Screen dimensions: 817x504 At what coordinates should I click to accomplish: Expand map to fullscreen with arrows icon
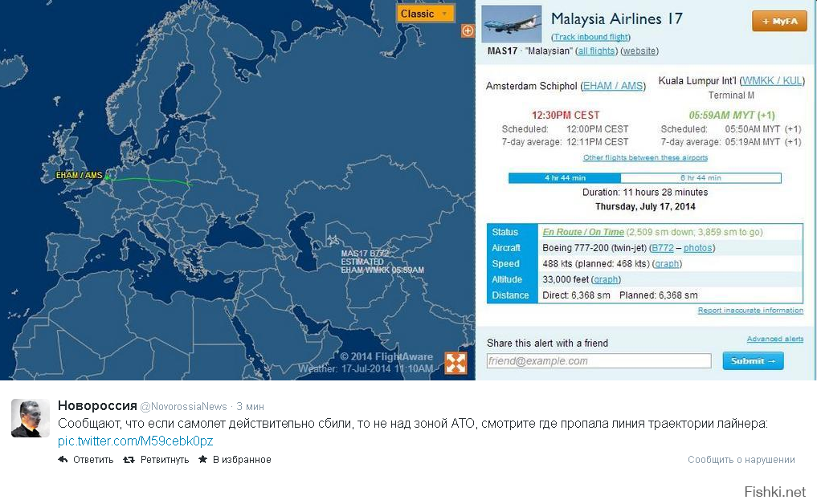(455, 363)
